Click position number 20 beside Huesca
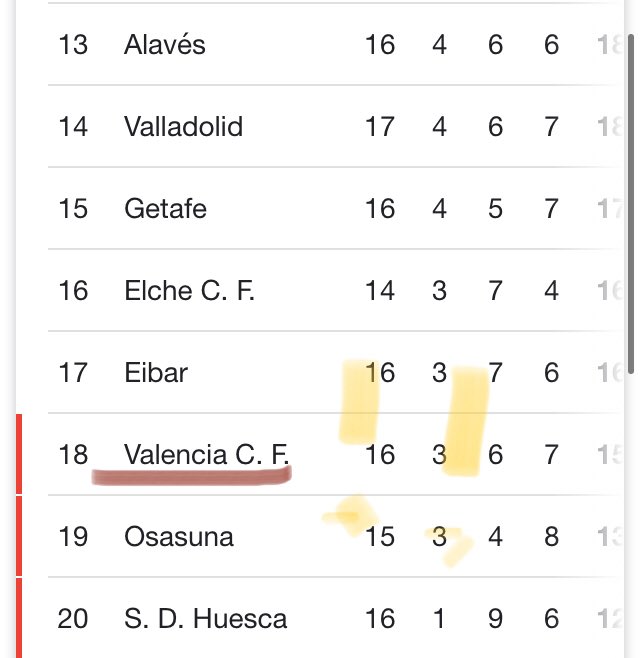 (73, 619)
